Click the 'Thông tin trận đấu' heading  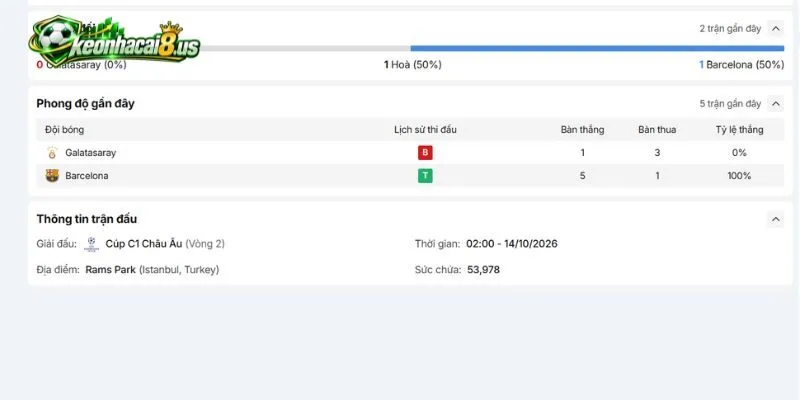point(87,219)
